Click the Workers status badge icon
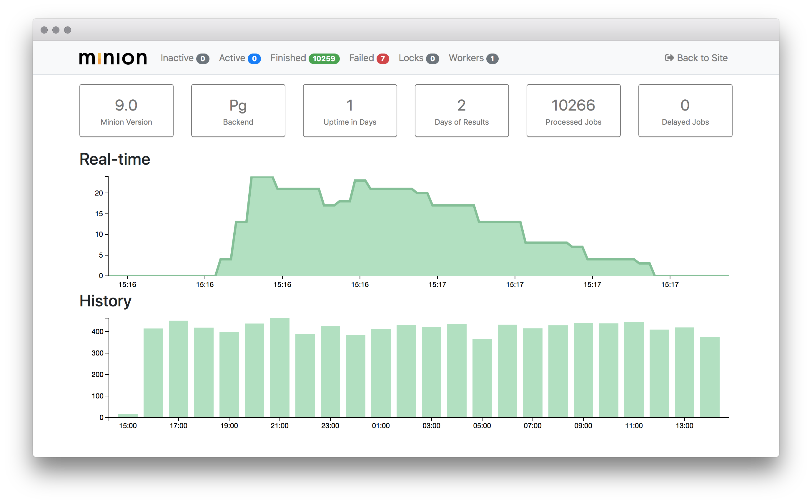812x504 pixels. click(x=493, y=57)
